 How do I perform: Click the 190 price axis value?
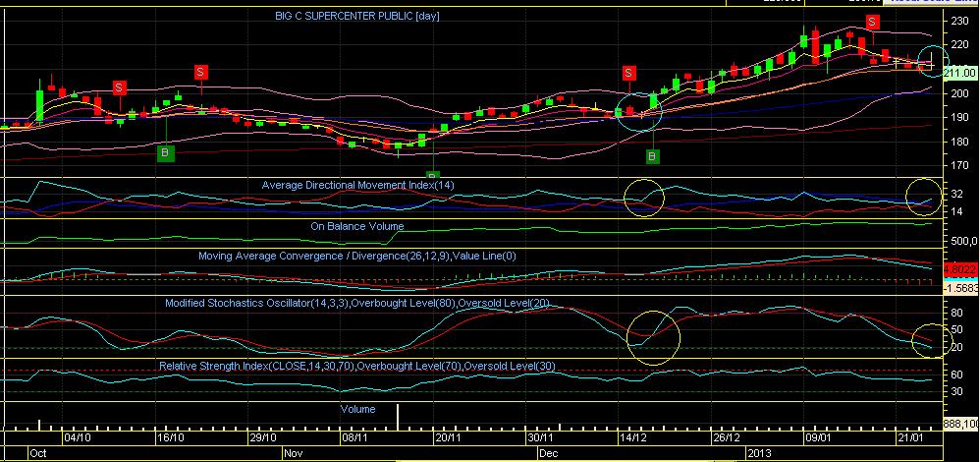959,117
